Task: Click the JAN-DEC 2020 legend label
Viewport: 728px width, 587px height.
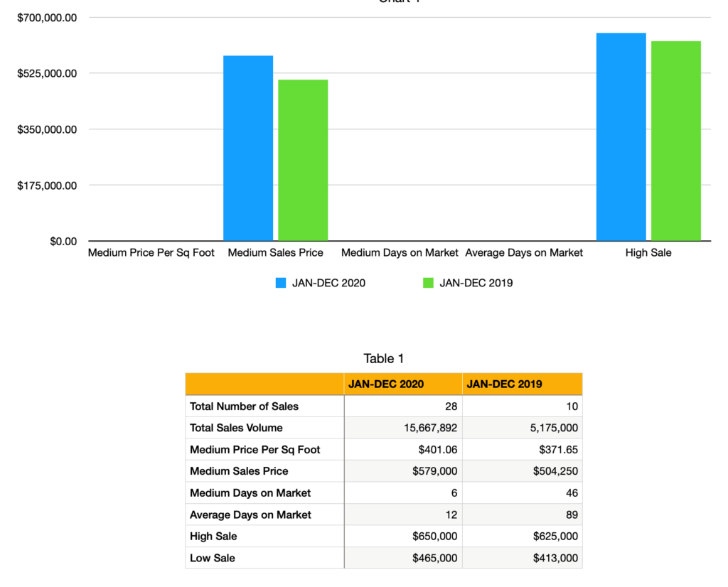Action: coord(328,283)
